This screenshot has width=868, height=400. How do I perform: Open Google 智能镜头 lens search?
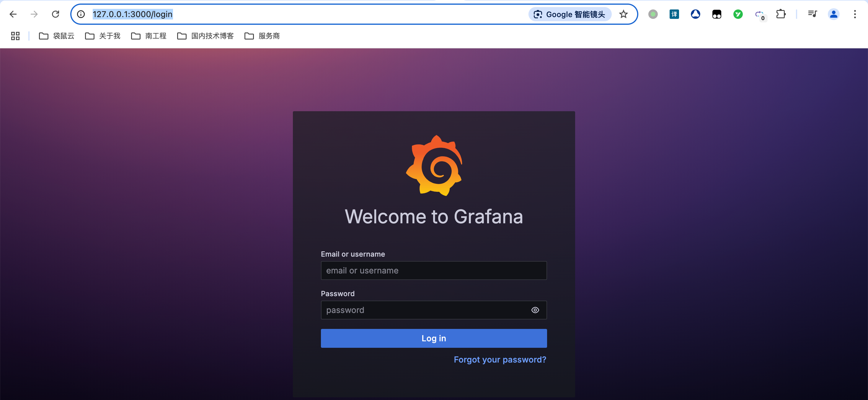[x=570, y=14]
